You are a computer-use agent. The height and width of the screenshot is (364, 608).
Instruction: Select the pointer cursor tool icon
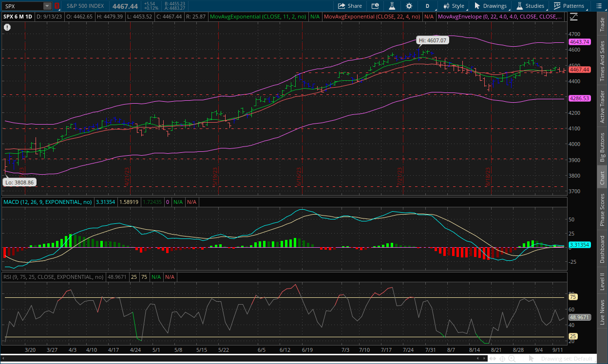532,359
